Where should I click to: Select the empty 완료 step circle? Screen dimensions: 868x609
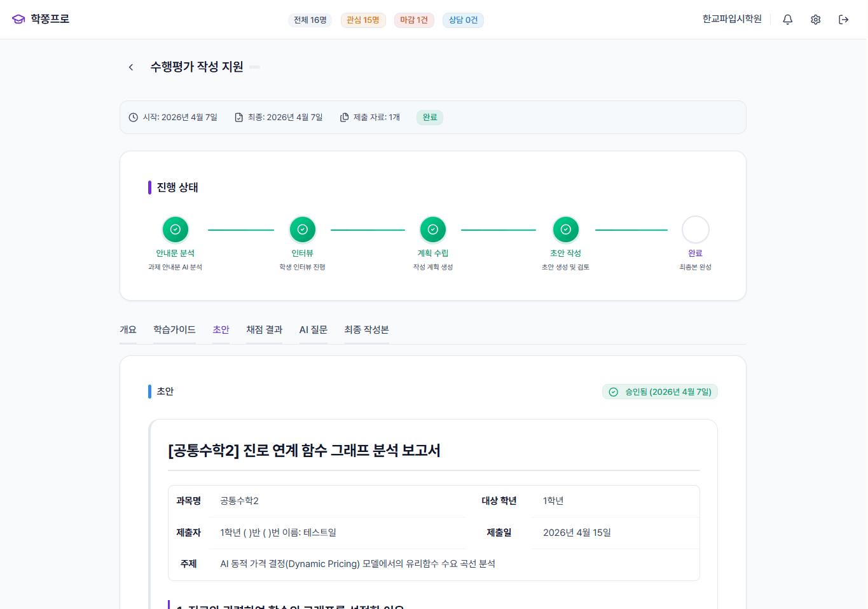(696, 229)
